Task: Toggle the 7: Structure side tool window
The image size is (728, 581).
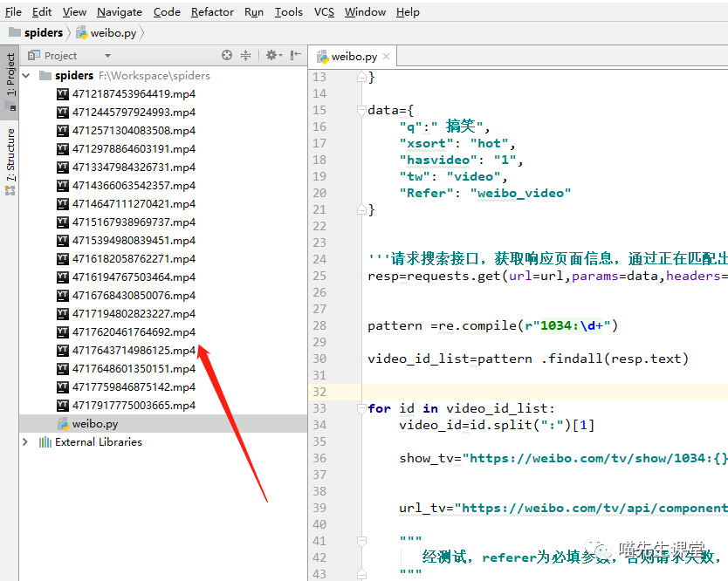Action: point(10,161)
